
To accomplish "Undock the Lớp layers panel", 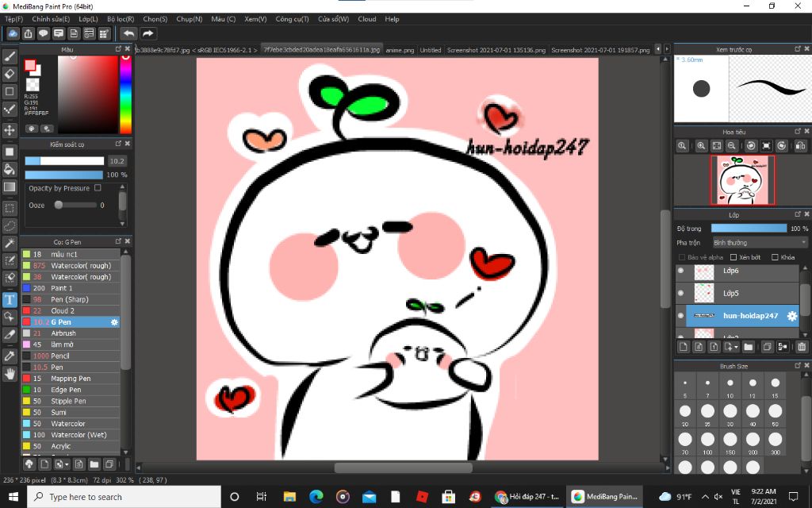I will pyautogui.click(x=798, y=214).
